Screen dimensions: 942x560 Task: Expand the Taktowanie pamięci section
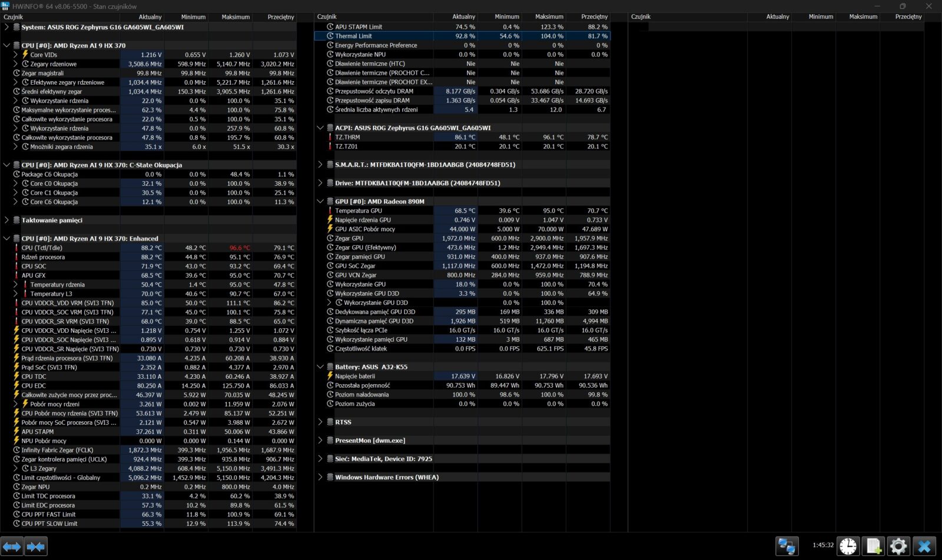pos(7,220)
